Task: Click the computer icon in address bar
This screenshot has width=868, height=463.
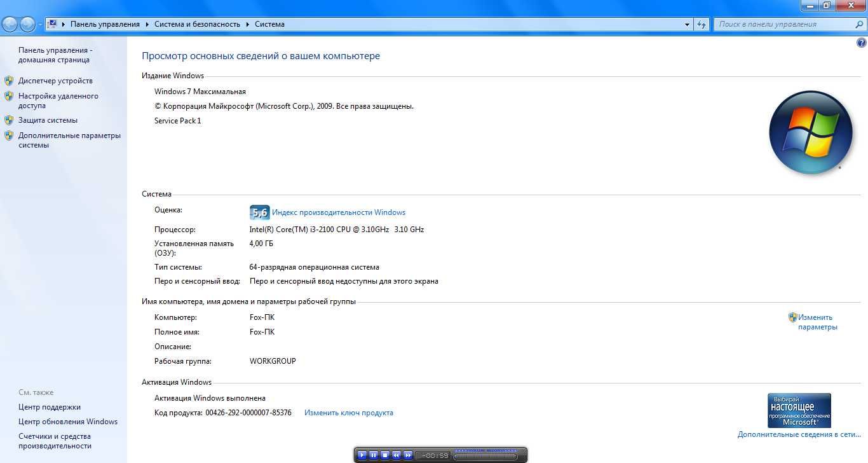Action: point(52,24)
